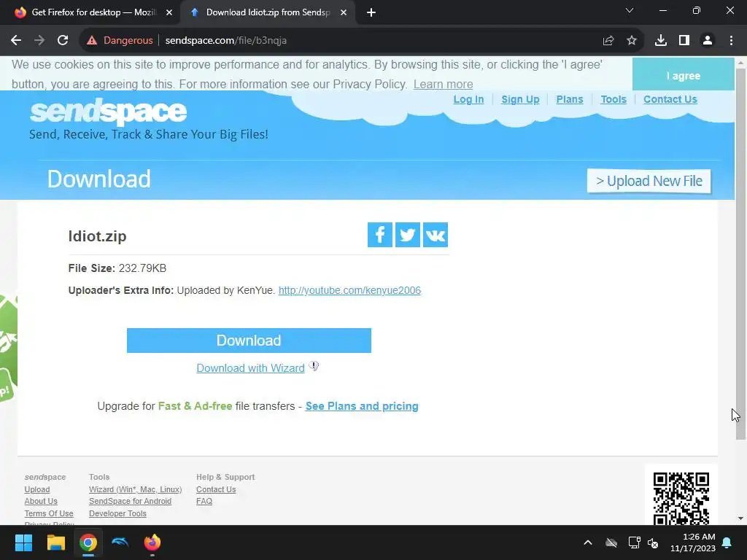Open the Sign Up link
The height and width of the screenshot is (560, 747).
coord(520,99)
